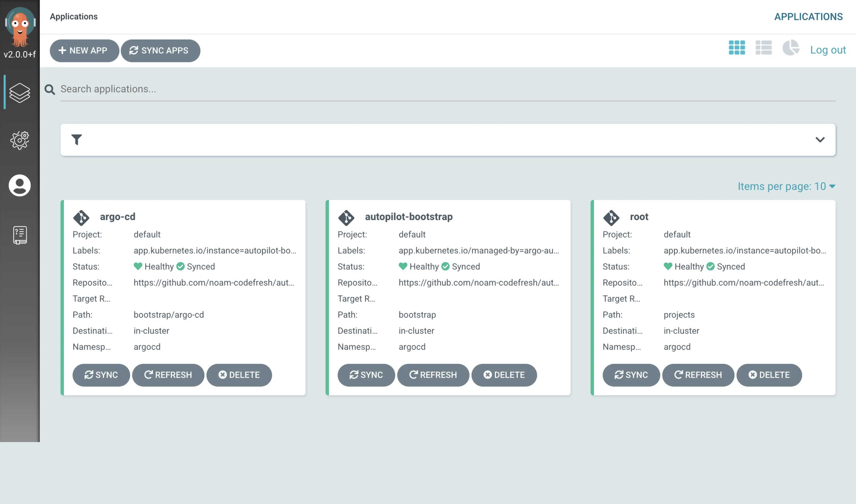Open Settings gears icon in sidebar

coord(20,140)
